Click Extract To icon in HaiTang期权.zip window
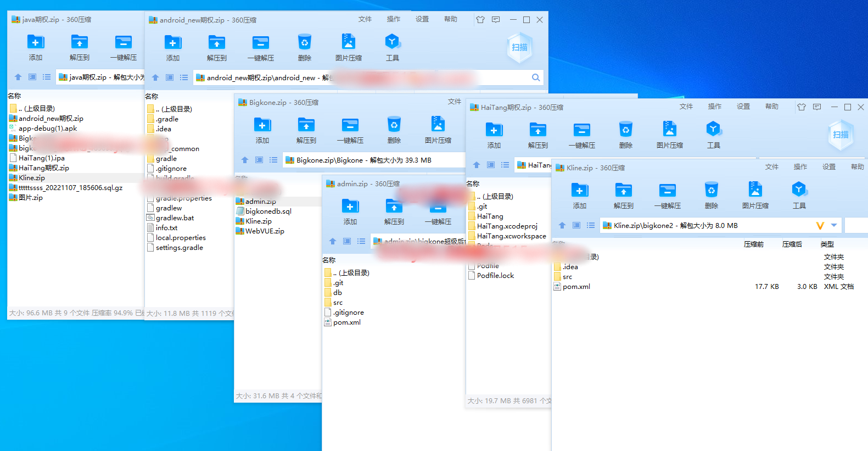This screenshot has height=451, width=868. pyautogui.click(x=537, y=130)
